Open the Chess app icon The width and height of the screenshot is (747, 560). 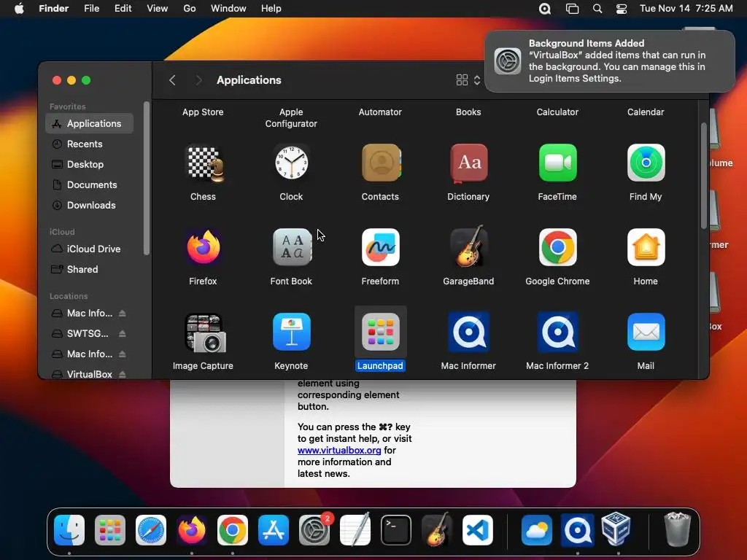point(204,163)
